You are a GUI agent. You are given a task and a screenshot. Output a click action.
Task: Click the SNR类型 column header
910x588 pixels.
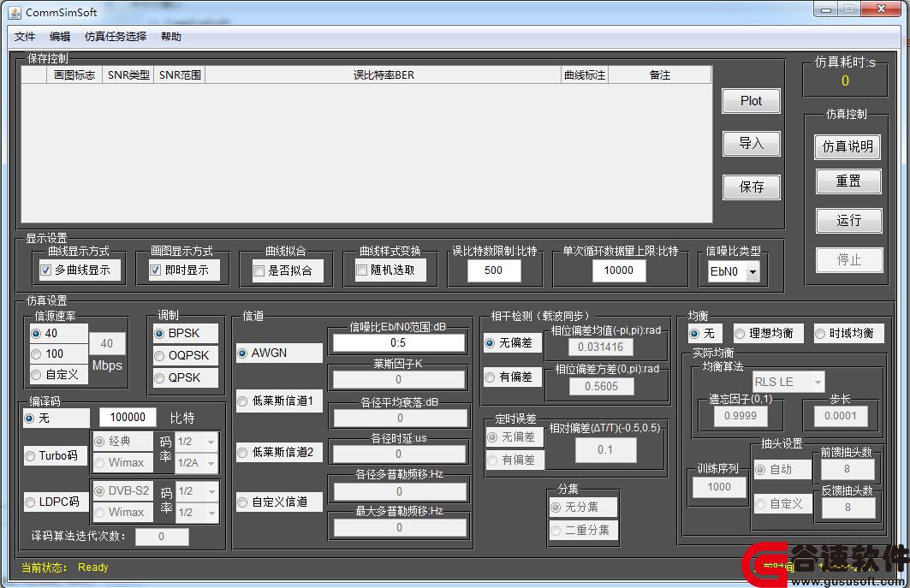pos(128,74)
